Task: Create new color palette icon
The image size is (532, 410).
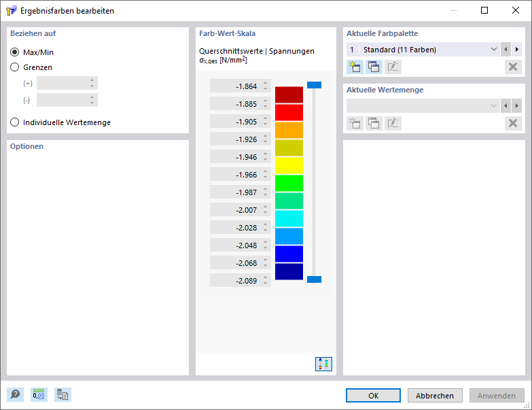Action: point(355,67)
